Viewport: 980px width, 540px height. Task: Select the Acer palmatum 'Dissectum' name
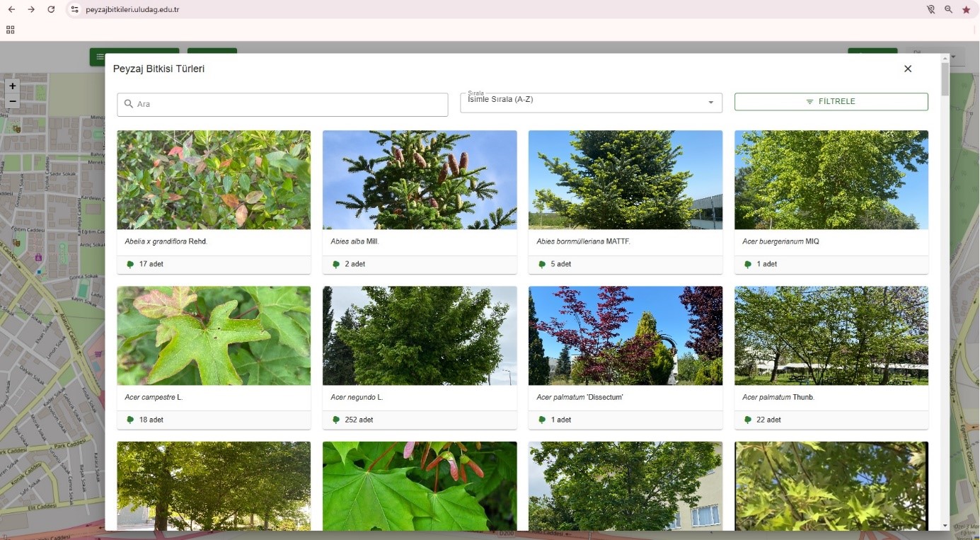(580, 397)
